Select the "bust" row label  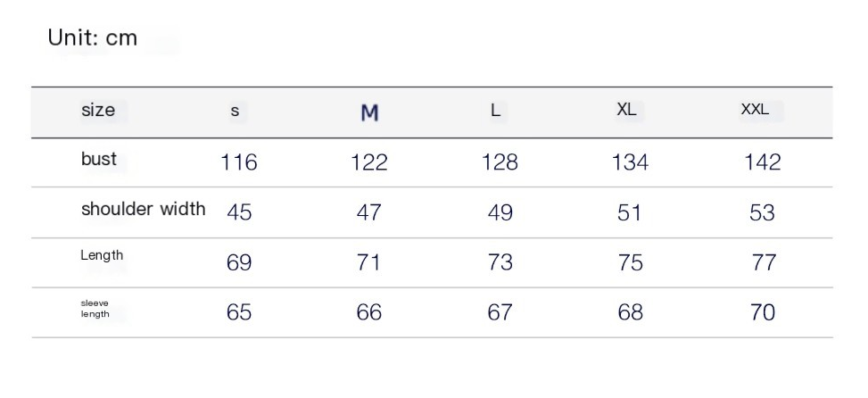pyautogui.click(x=99, y=161)
